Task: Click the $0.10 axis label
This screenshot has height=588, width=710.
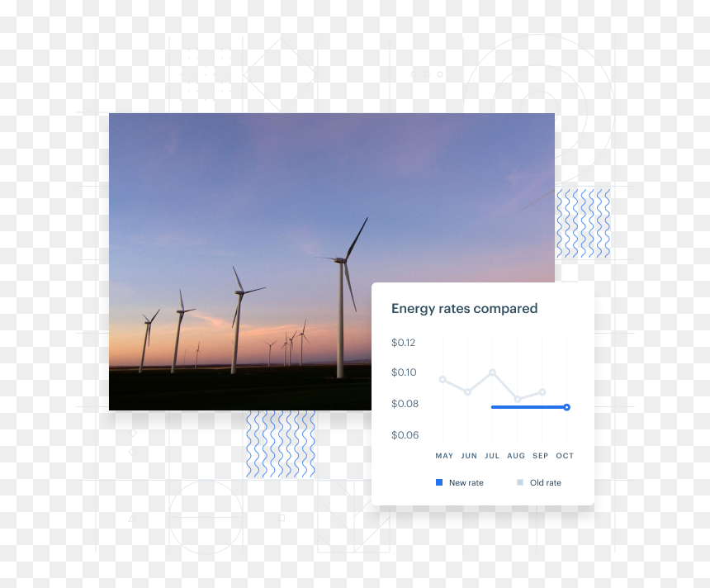Action: [x=404, y=372]
